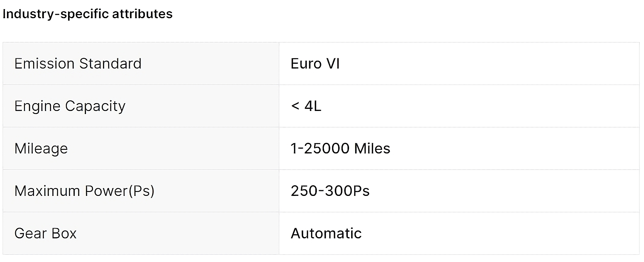Click the word Standard in the Emission label
This screenshot has height=262, width=644.
[x=110, y=64]
